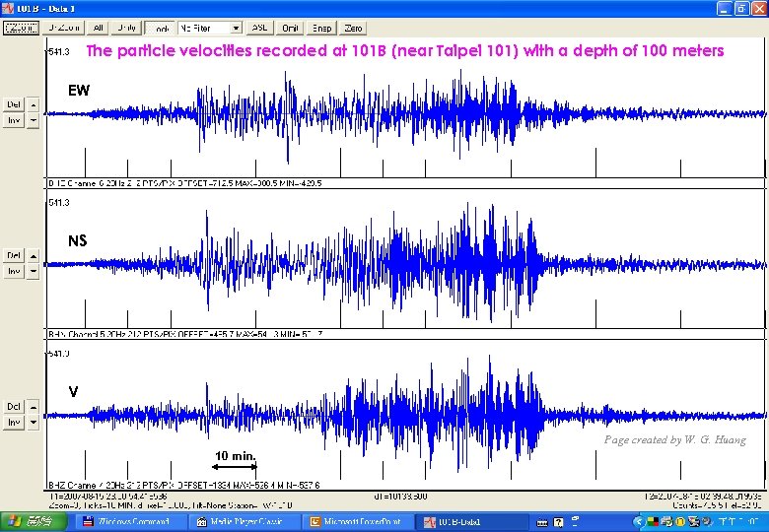Delete the V trace with its Del button

(14, 406)
